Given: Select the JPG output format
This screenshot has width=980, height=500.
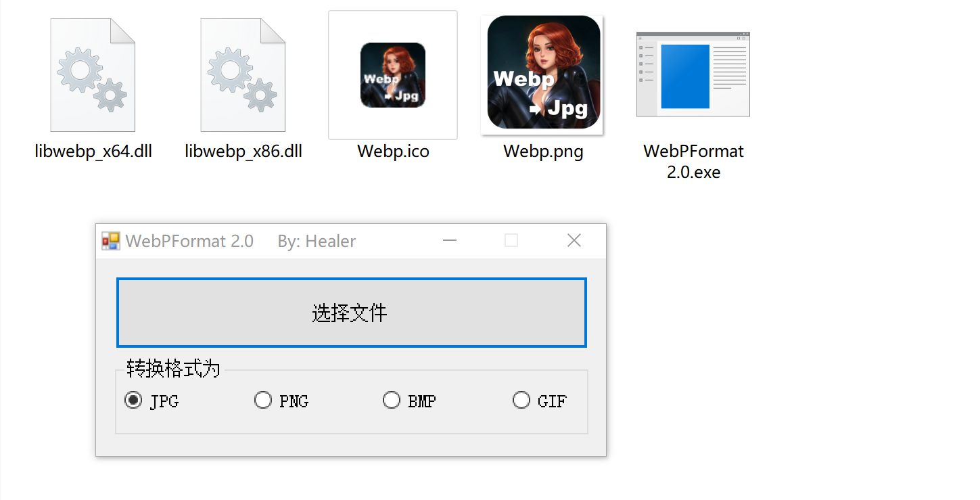Looking at the screenshot, I should tap(133, 400).
